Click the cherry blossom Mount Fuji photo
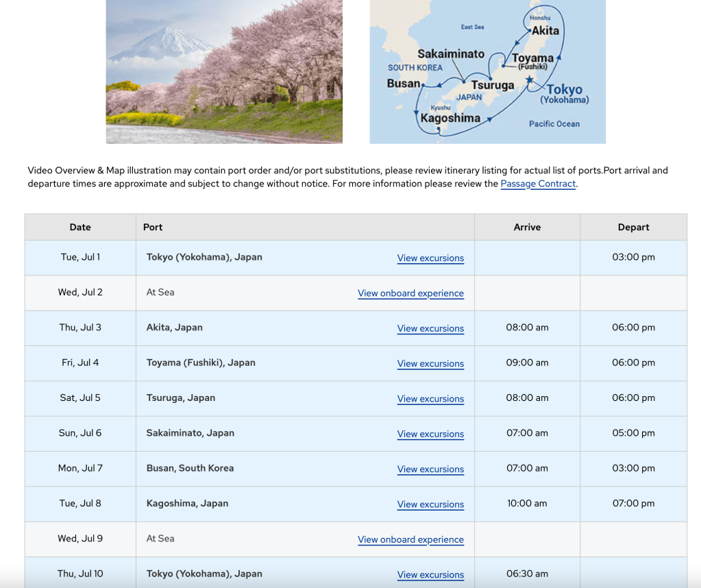This screenshot has width=701, height=588. pyautogui.click(x=224, y=71)
